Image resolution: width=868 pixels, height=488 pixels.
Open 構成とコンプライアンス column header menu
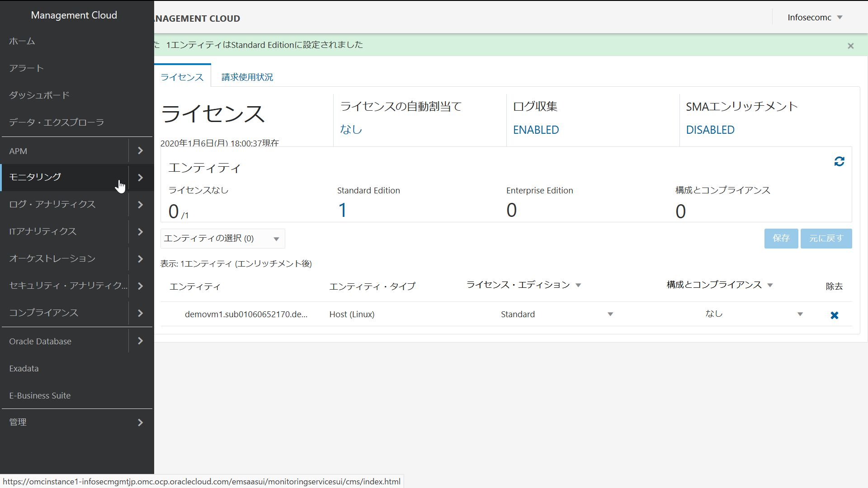[770, 285]
